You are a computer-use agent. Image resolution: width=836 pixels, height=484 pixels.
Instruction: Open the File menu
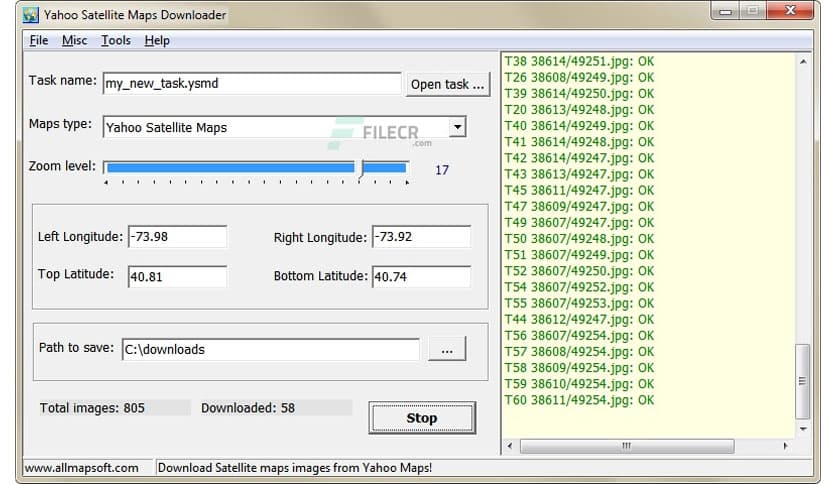(38, 41)
